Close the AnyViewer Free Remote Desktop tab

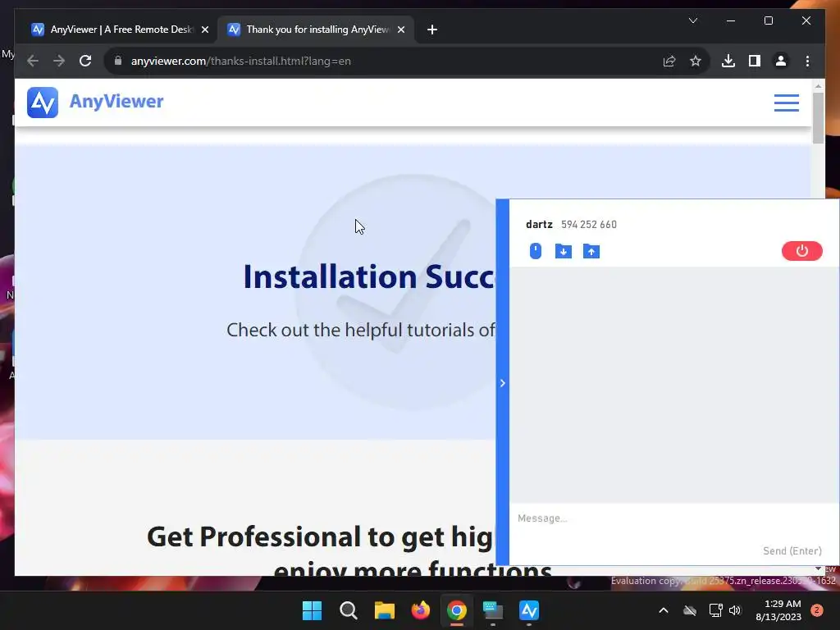(x=204, y=30)
